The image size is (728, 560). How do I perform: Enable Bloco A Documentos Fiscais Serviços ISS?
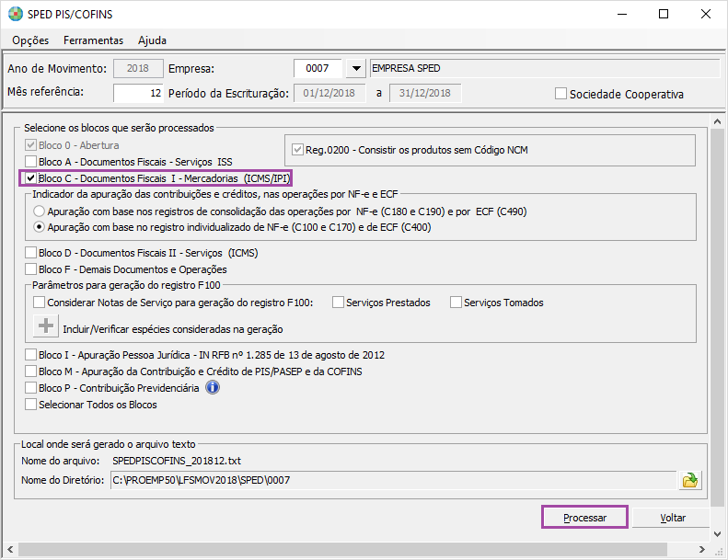[31, 162]
